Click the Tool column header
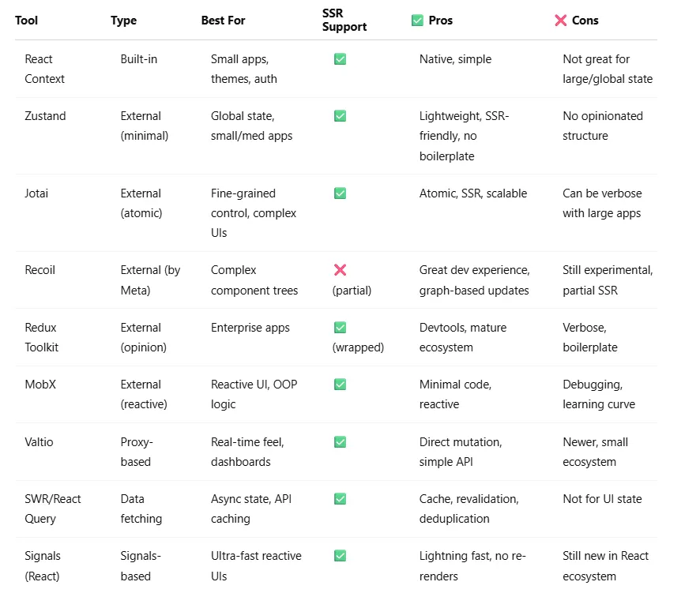Viewport: 700px width, 593px height. click(x=26, y=21)
